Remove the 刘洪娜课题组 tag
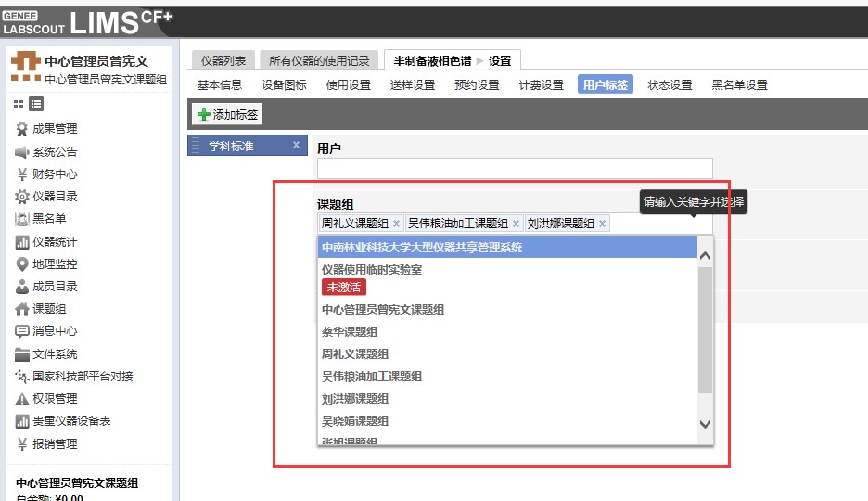The image size is (868, 501). (x=603, y=224)
